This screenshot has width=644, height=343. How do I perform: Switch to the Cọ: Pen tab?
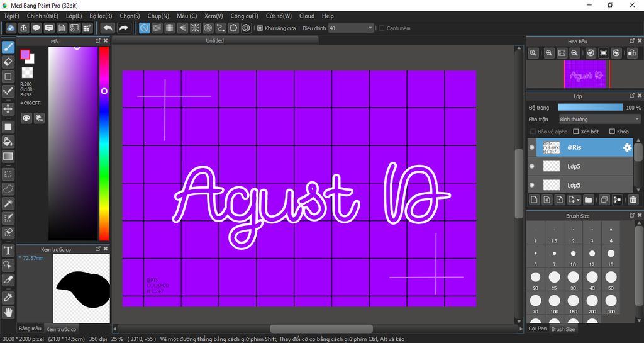click(x=538, y=329)
